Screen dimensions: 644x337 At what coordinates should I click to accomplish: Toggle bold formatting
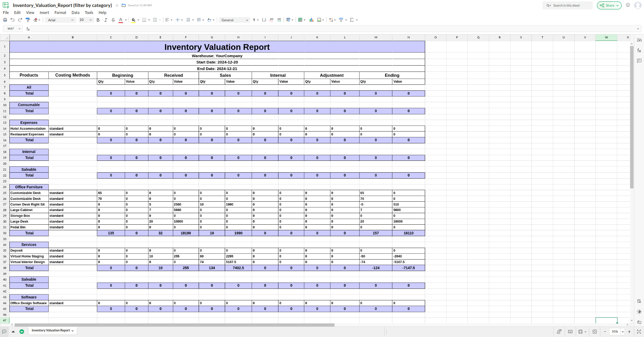coord(98,20)
